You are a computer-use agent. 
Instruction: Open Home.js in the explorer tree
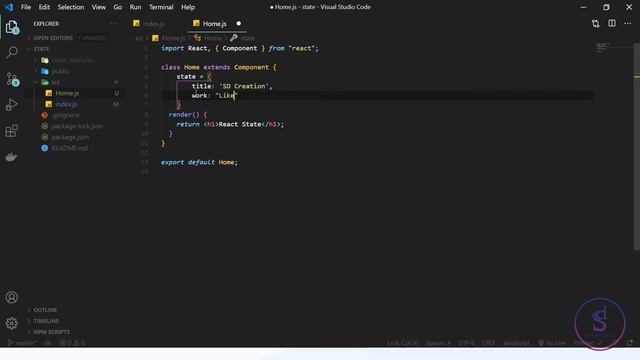67,93
